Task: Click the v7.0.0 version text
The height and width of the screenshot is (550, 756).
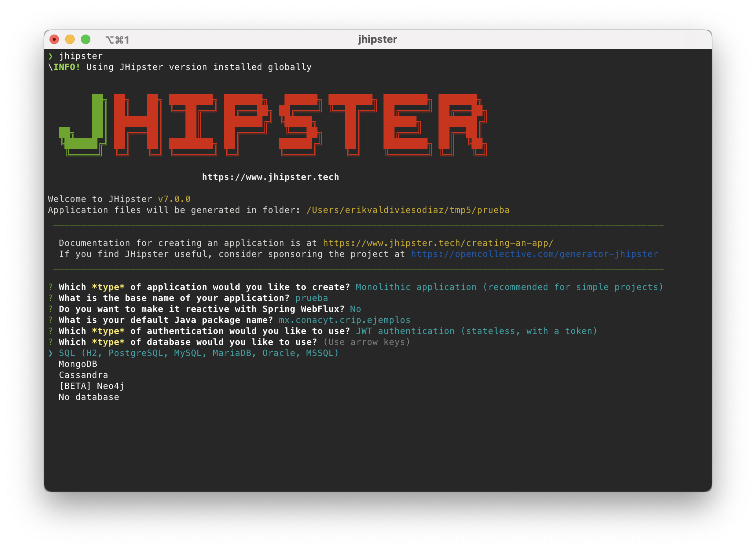Action: coord(174,199)
